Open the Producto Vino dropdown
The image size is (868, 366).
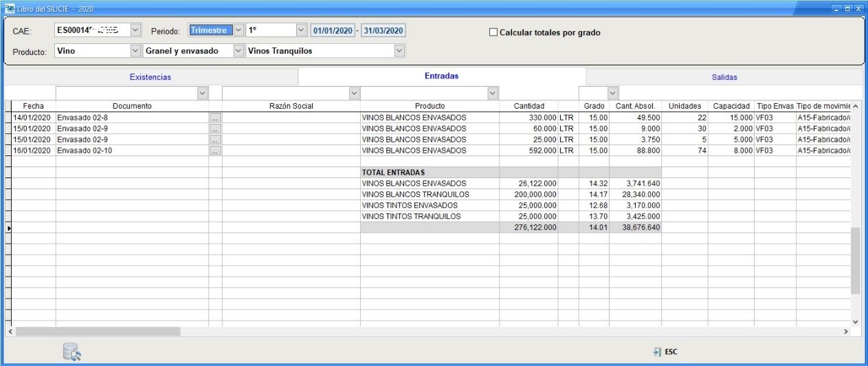tap(135, 51)
